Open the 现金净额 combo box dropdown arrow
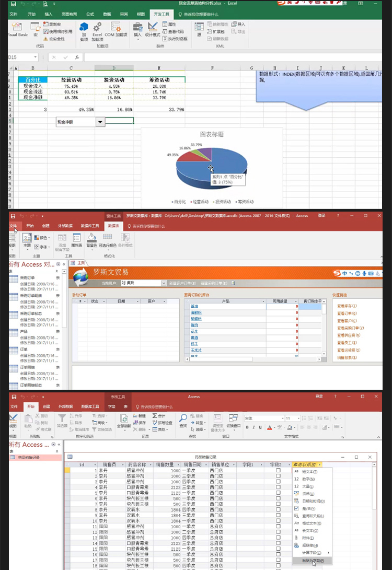The image size is (392, 570). 100,122
